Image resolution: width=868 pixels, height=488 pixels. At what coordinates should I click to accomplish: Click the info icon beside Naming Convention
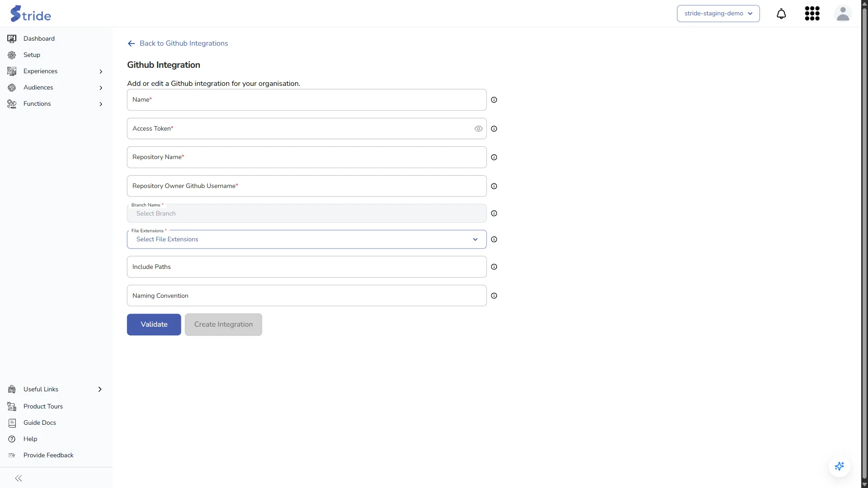[494, 296]
